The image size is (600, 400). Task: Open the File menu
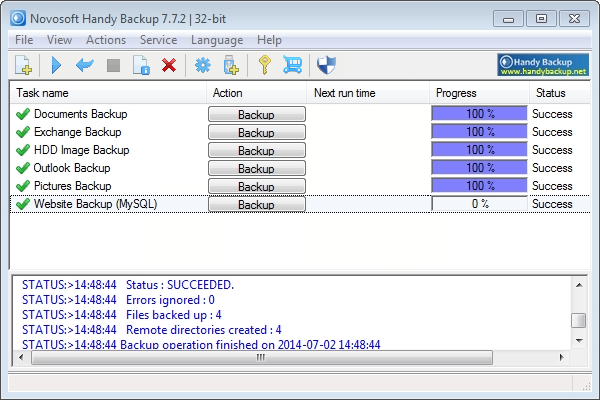(24, 40)
